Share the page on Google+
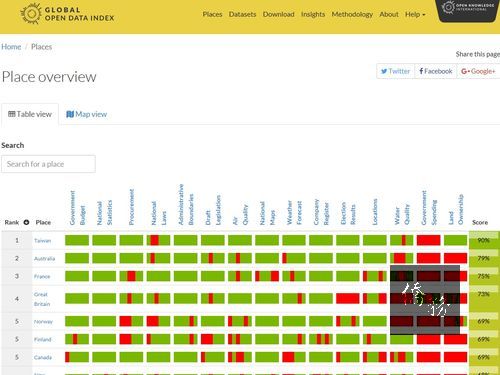The height and width of the screenshot is (375, 500). (x=478, y=71)
